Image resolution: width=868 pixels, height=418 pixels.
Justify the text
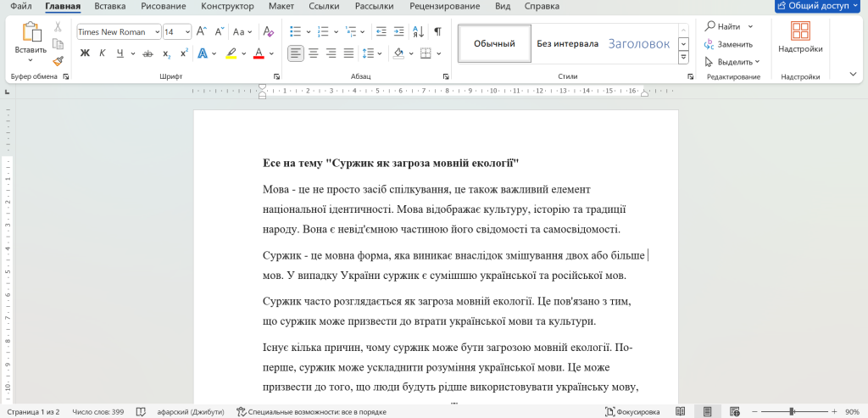point(348,53)
